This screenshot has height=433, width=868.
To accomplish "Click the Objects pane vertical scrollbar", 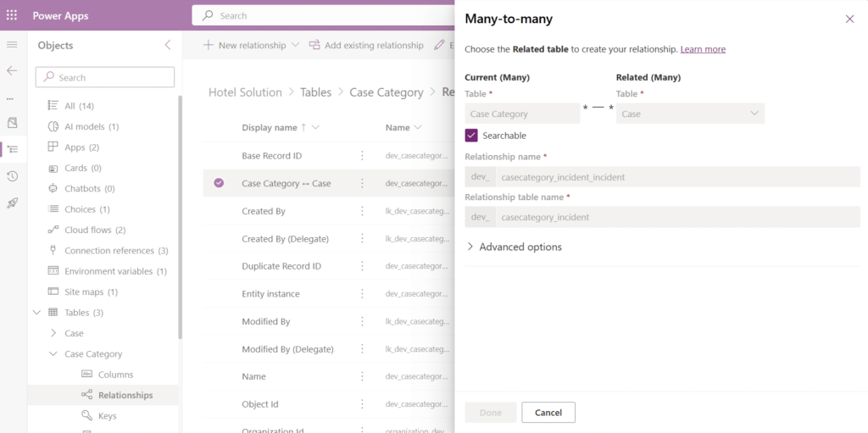I will tap(180, 217).
